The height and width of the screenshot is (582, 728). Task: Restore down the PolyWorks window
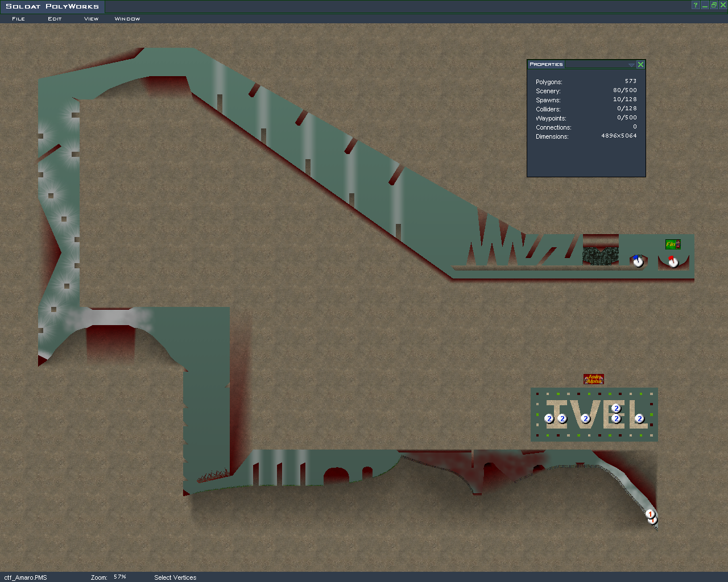[x=714, y=5]
